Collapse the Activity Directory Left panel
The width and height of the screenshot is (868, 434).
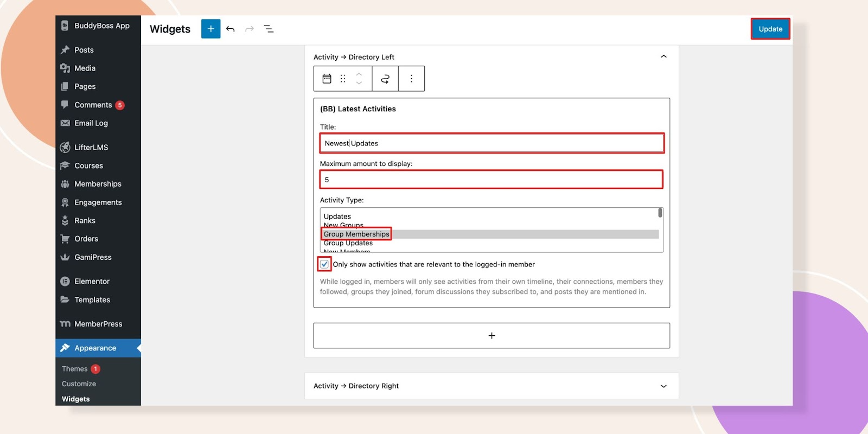click(663, 56)
